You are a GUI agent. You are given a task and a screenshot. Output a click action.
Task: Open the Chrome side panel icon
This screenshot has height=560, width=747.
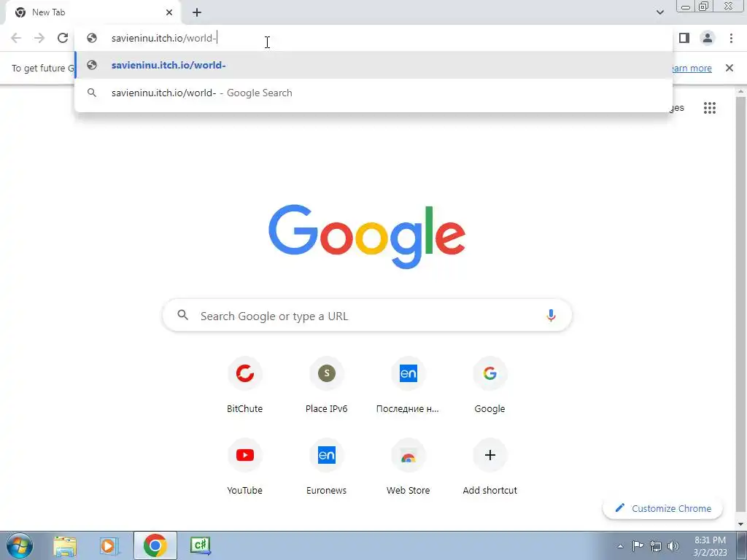tap(684, 38)
